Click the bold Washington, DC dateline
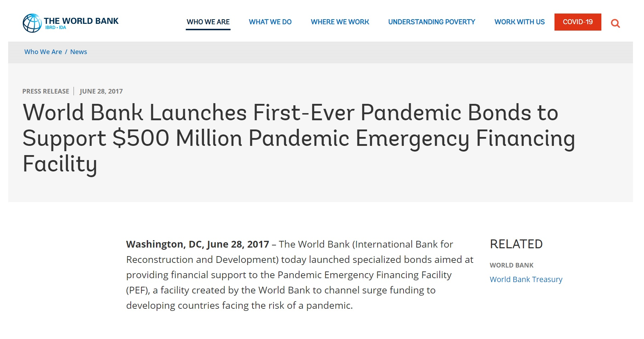 [197, 244]
